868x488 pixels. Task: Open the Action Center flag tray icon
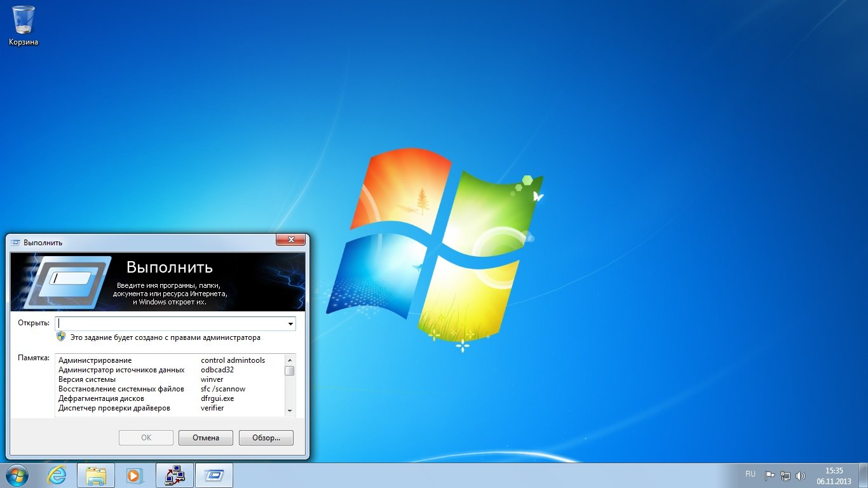[x=770, y=475]
